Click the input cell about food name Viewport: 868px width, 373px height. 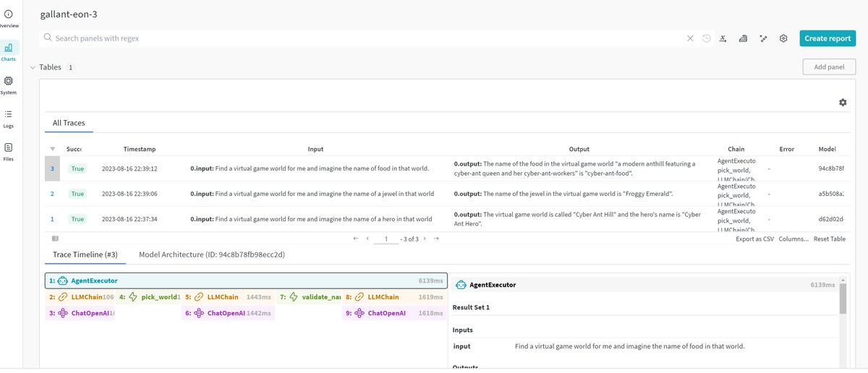[310, 168]
